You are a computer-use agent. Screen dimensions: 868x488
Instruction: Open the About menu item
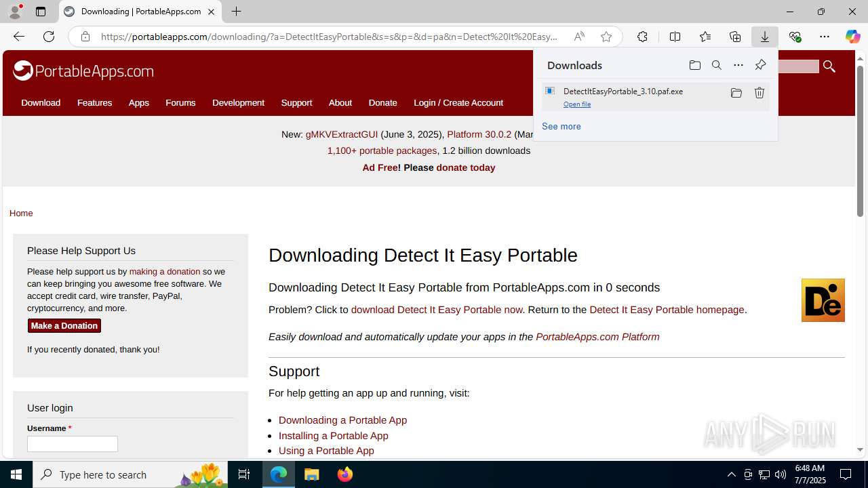[340, 103]
